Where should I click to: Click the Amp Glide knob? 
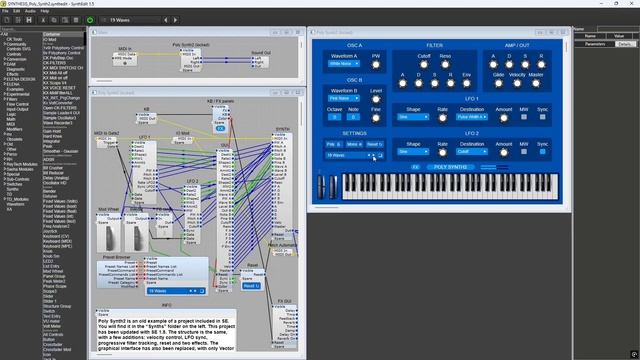pos(498,83)
